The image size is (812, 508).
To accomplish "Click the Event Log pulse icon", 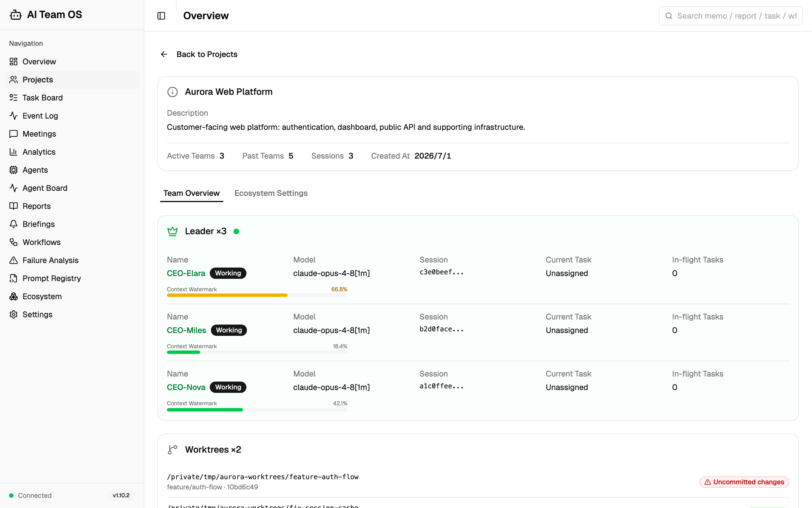I will (x=14, y=116).
